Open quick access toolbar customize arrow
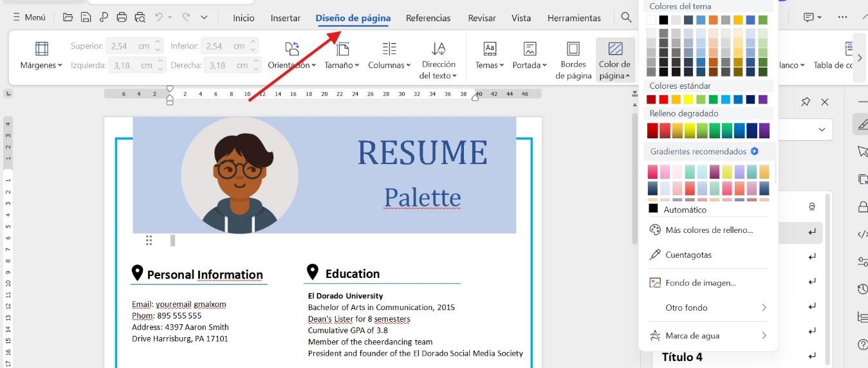The width and height of the screenshot is (868, 368). click(204, 17)
